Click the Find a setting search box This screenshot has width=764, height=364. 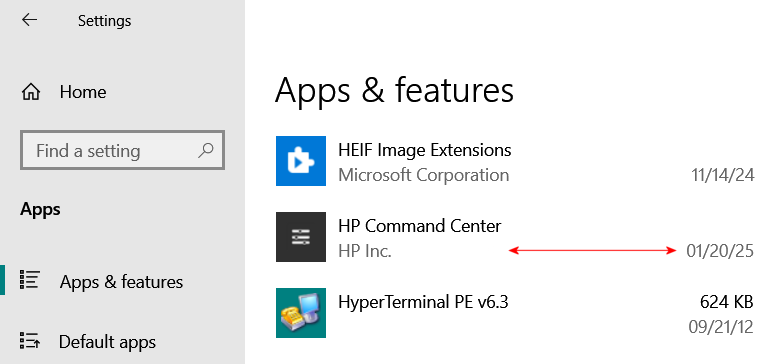(122, 150)
